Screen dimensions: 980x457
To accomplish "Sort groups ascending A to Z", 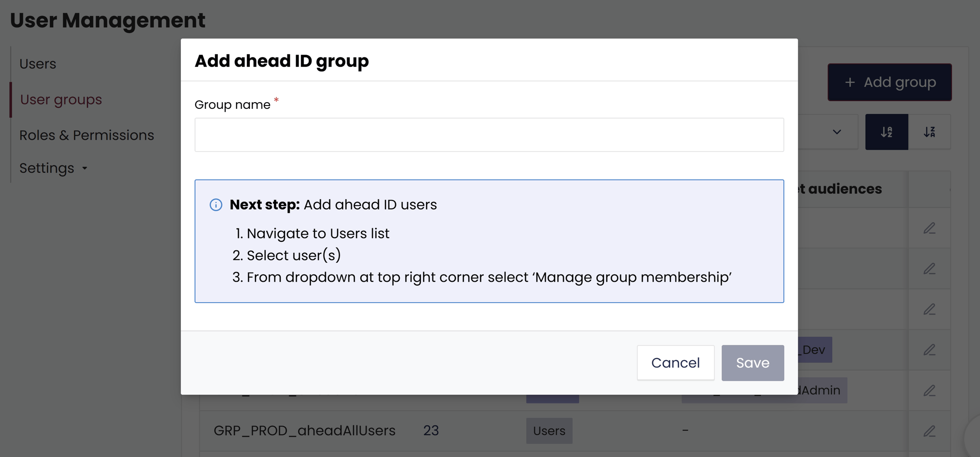I will click(x=886, y=132).
